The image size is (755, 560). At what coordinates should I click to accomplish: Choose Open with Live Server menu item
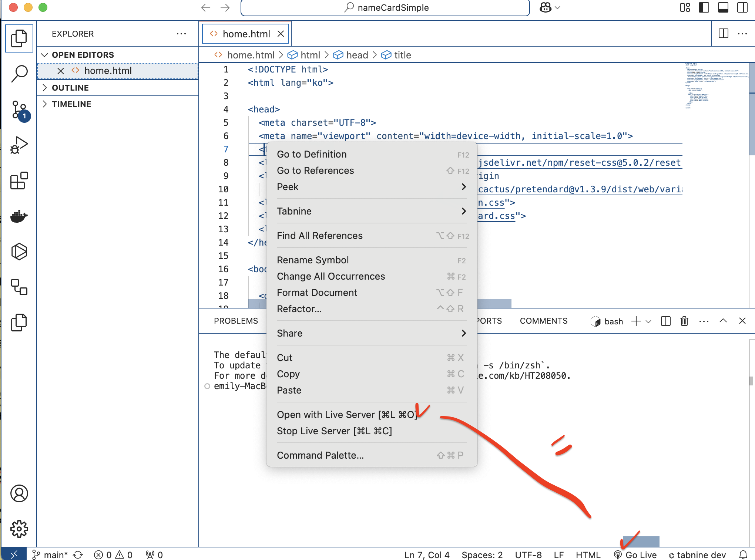point(346,415)
